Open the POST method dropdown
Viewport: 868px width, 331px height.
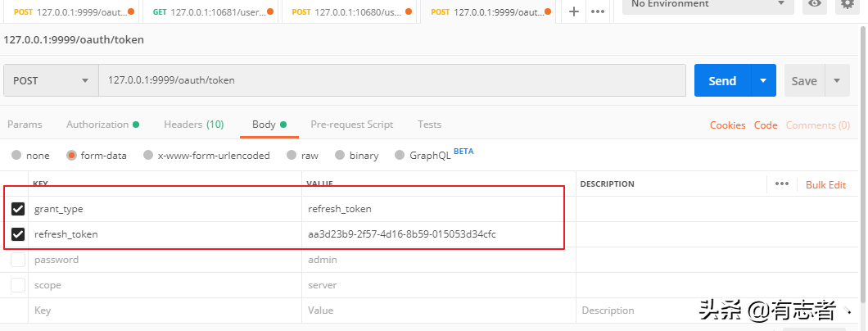51,80
